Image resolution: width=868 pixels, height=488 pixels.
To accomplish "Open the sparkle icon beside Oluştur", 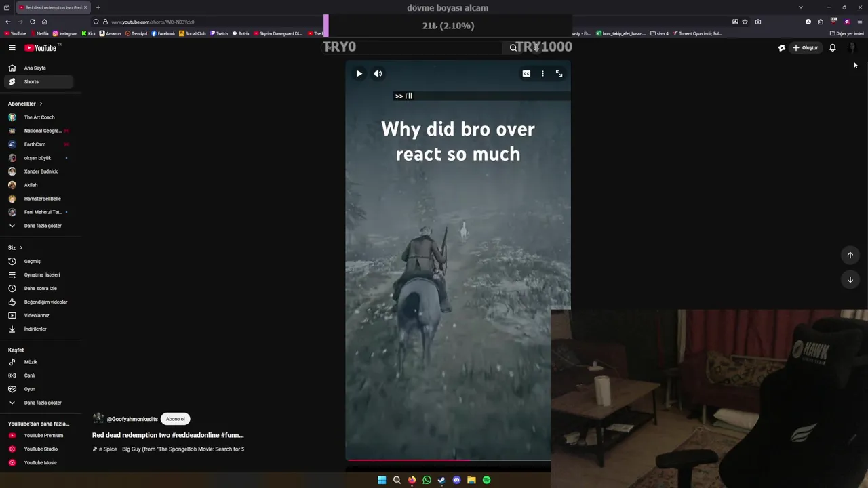I will (x=782, y=47).
